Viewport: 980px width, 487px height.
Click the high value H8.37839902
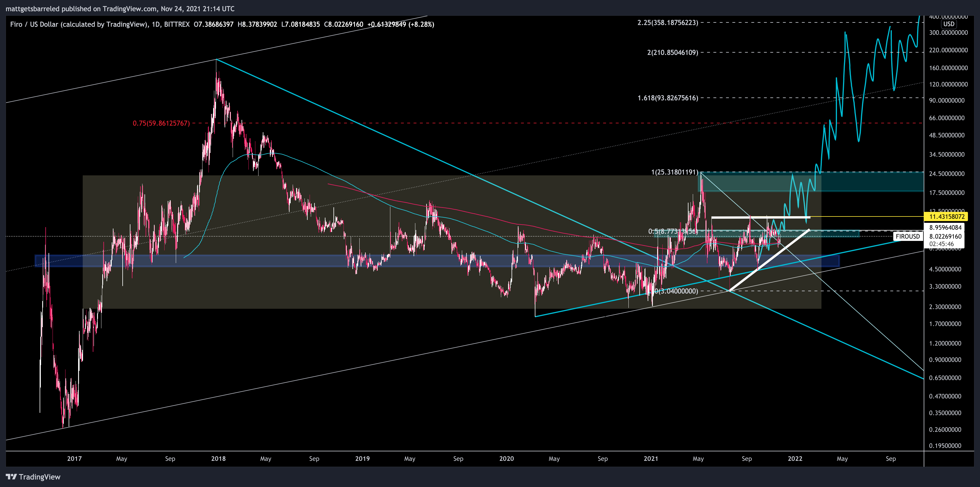click(257, 24)
